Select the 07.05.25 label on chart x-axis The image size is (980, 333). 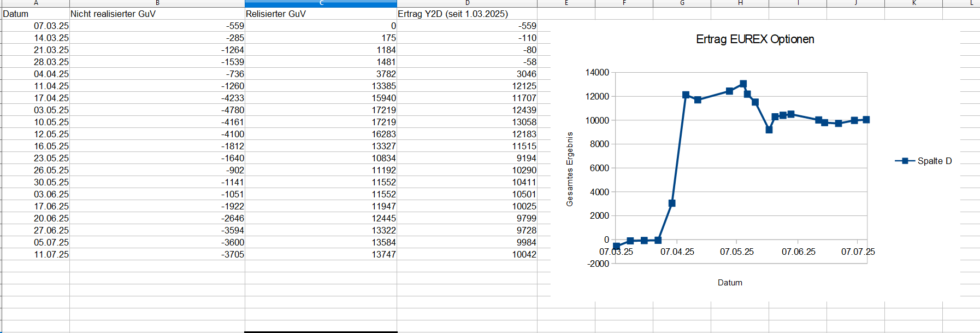[x=736, y=252]
